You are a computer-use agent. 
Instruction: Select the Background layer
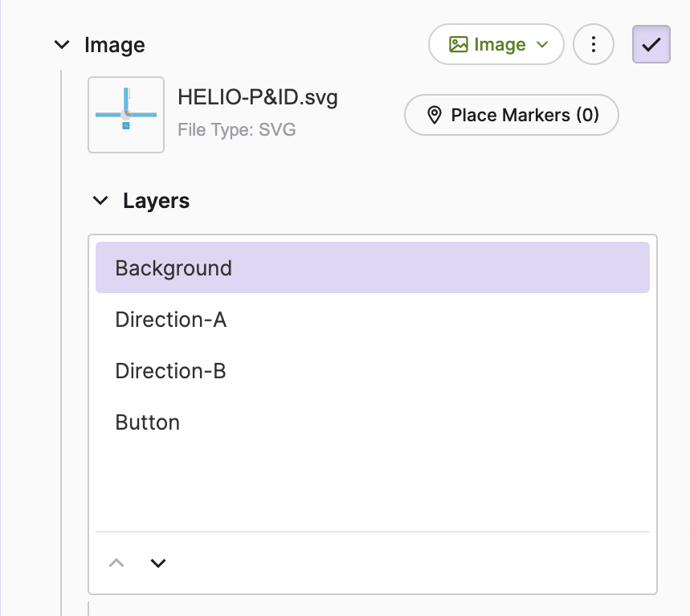click(372, 268)
